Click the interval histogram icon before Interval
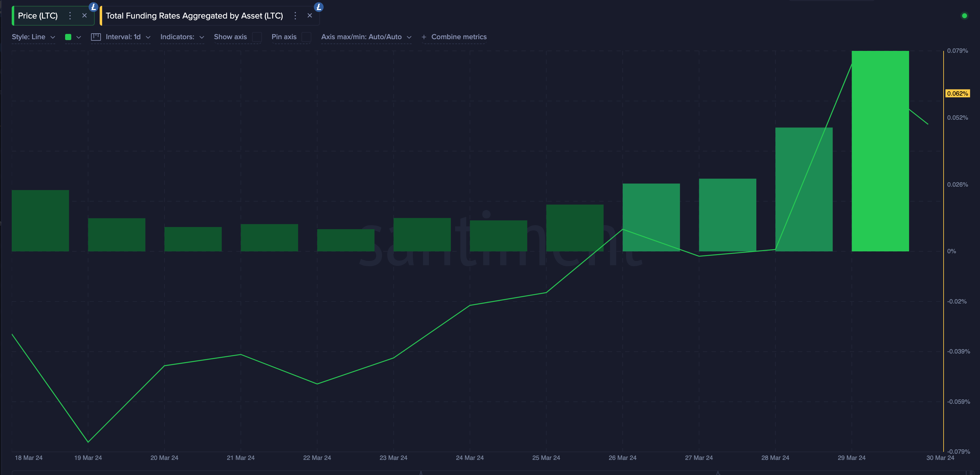This screenshot has width=980, height=475. click(x=95, y=37)
